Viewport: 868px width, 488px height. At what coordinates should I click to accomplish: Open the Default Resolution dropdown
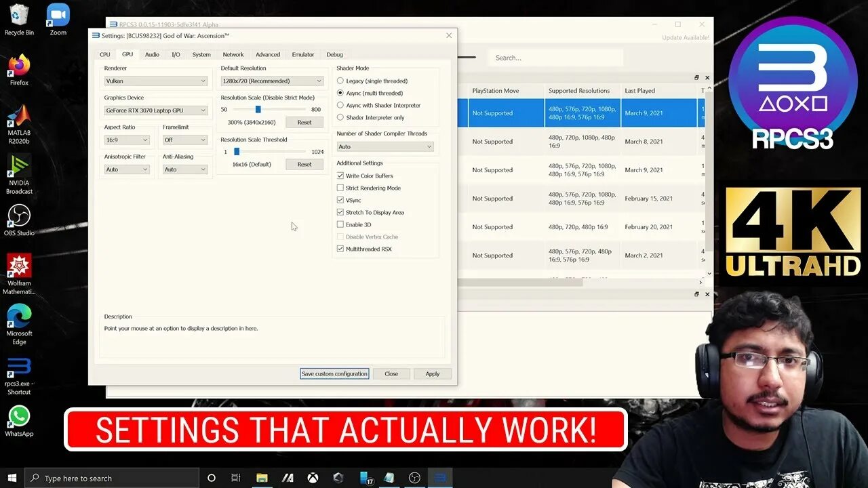click(x=272, y=81)
